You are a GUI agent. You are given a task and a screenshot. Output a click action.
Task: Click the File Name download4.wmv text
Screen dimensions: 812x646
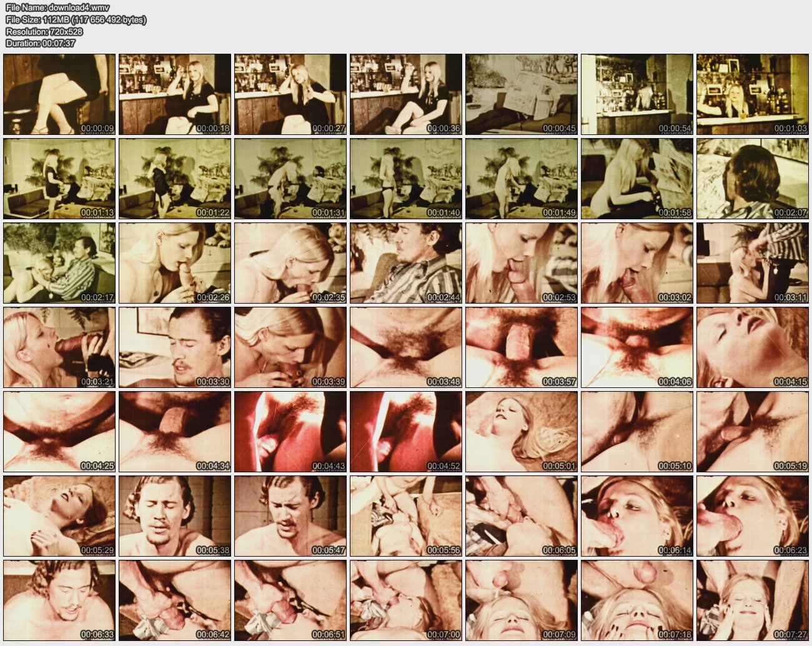57,7
